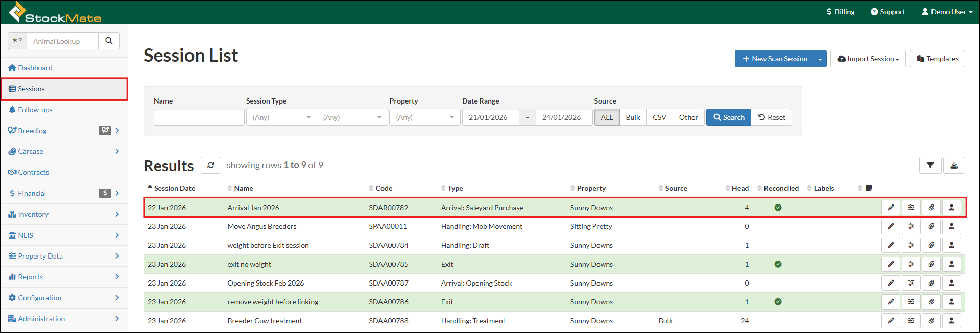Image resolution: width=980 pixels, height=333 pixels.
Task: Click the blue Search button
Action: [x=728, y=117]
